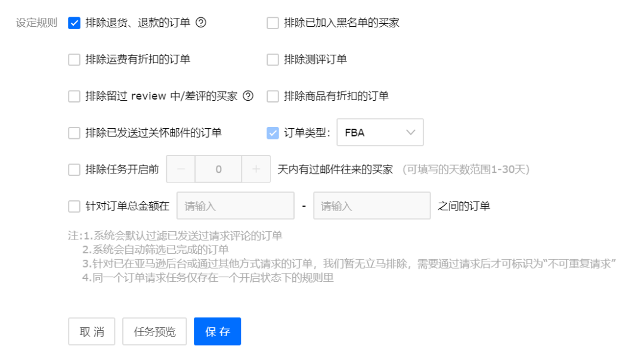Enable 排除测评订单 rule
The height and width of the screenshot is (357, 644).
click(273, 59)
